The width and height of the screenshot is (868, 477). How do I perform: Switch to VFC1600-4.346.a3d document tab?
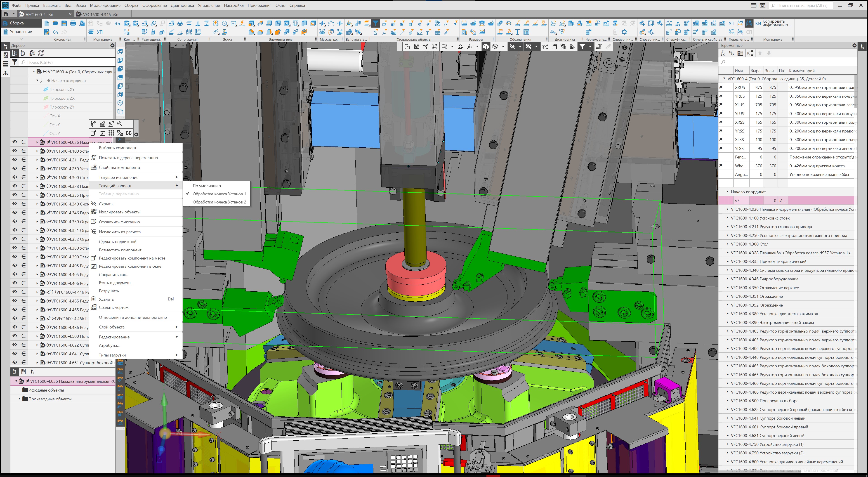click(x=100, y=14)
